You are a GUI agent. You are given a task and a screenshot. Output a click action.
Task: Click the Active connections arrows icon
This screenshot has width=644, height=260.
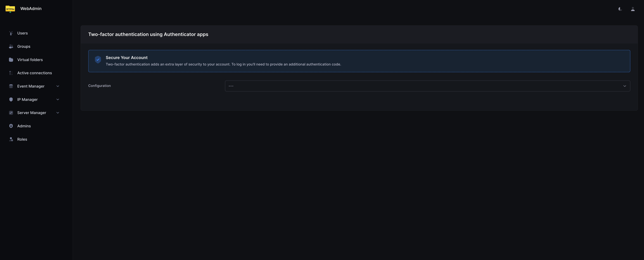[x=11, y=73]
